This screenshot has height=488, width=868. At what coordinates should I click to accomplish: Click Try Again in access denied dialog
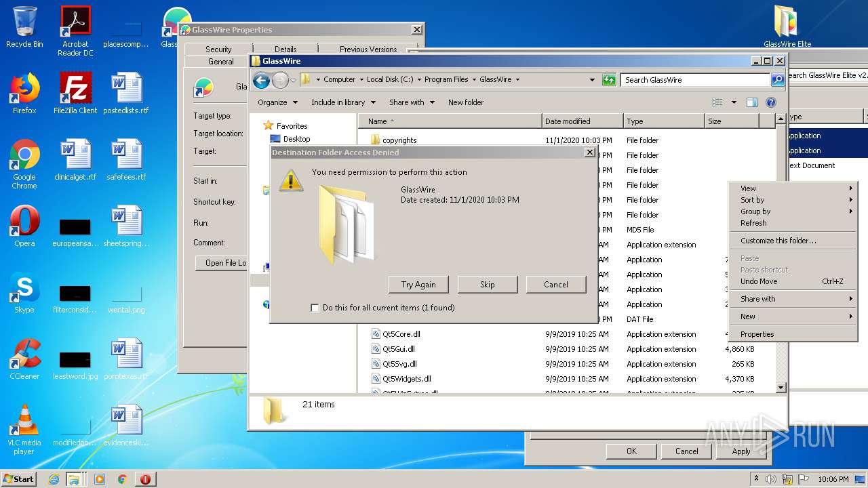click(418, 285)
